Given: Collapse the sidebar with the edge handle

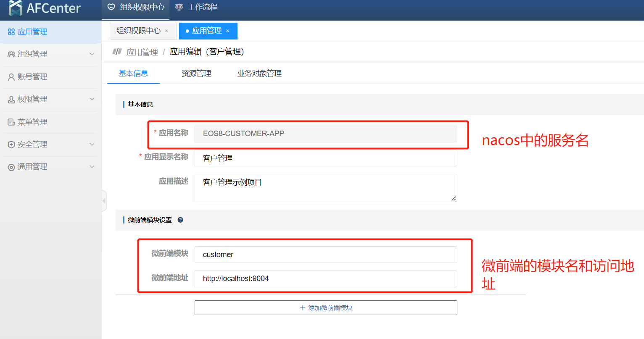Looking at the screenshot, I should pos(104,201).
